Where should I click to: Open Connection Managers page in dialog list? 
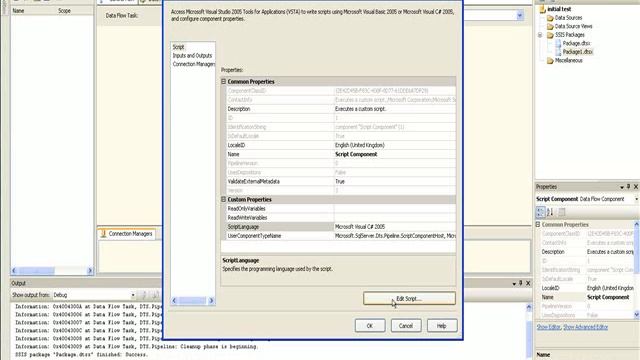pos(193,64)
